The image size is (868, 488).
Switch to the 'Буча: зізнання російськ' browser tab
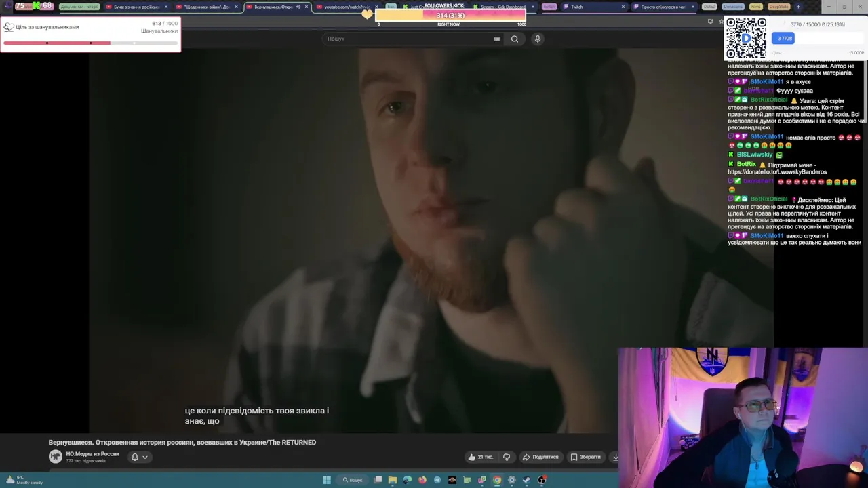pos(136,7)
